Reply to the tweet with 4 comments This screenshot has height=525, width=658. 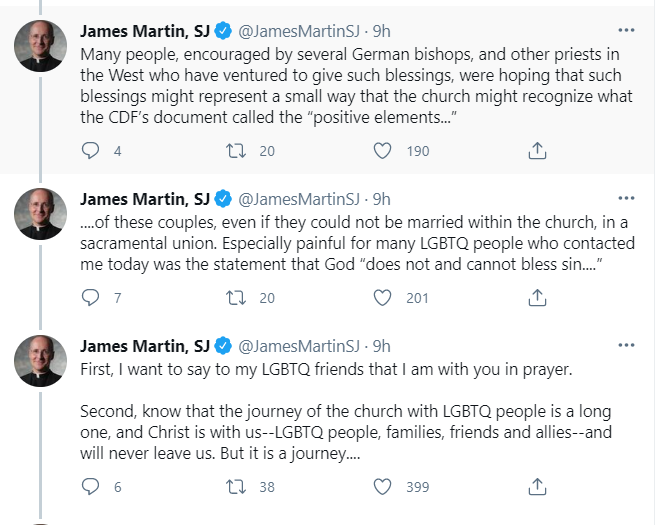point(90,150)
